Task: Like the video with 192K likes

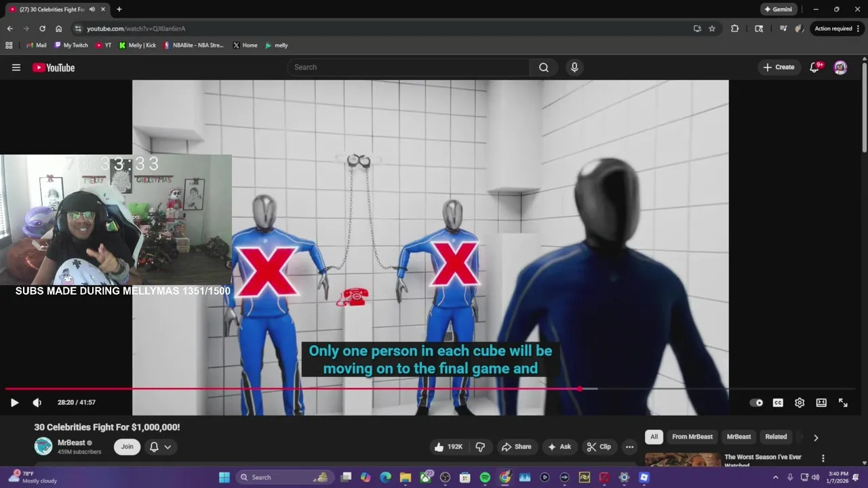Action: click(448, 447)
